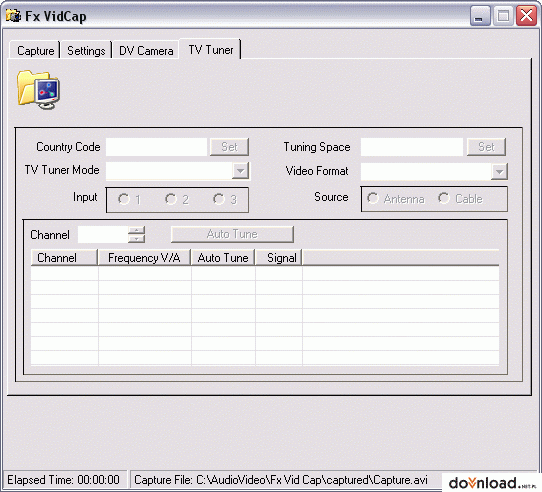The width and height of the screenshot is (542, 492).
Task: Click the Fx VidCap title bar icon
Action: click(13, 16)
